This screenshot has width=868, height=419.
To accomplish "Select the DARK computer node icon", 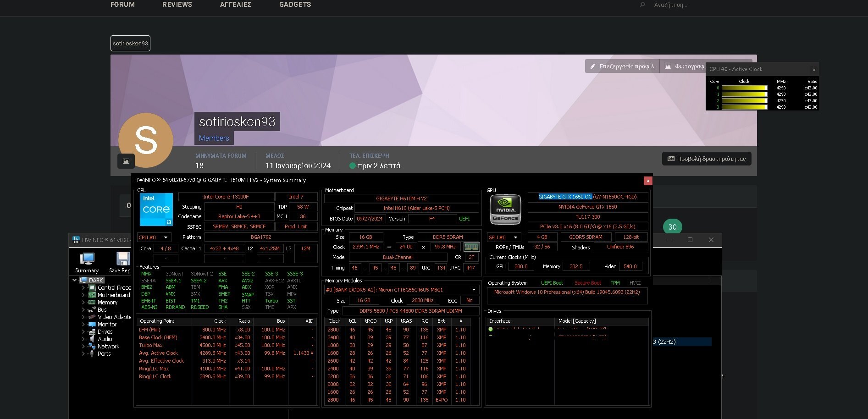I will [x=83, y=280].
